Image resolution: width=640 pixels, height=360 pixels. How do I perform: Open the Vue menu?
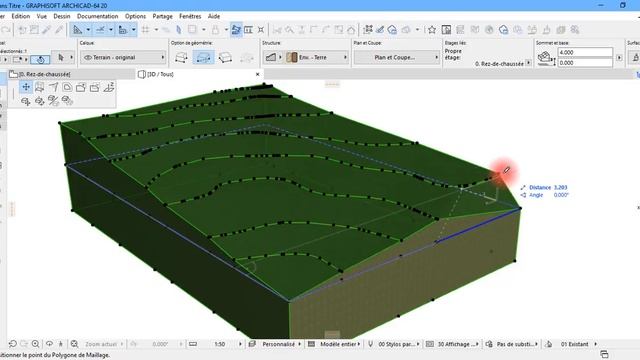pyautogui.click(x=42, y=16)
